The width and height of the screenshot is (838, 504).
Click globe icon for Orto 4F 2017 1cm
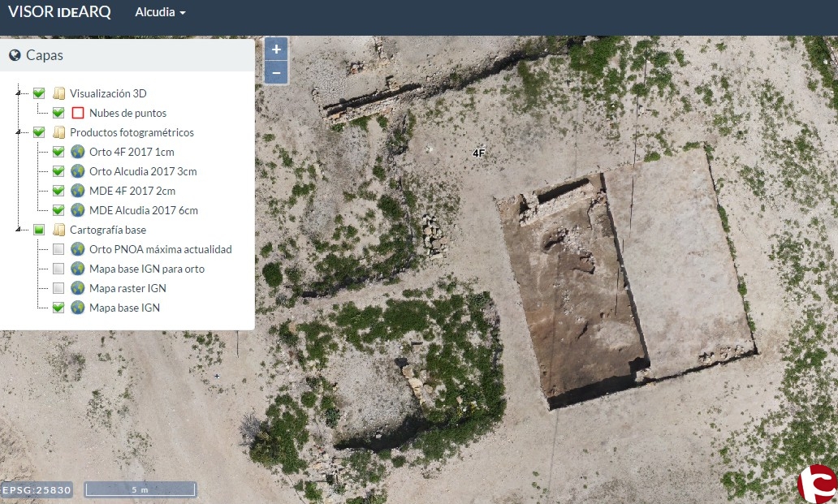[x=78, y=152]
